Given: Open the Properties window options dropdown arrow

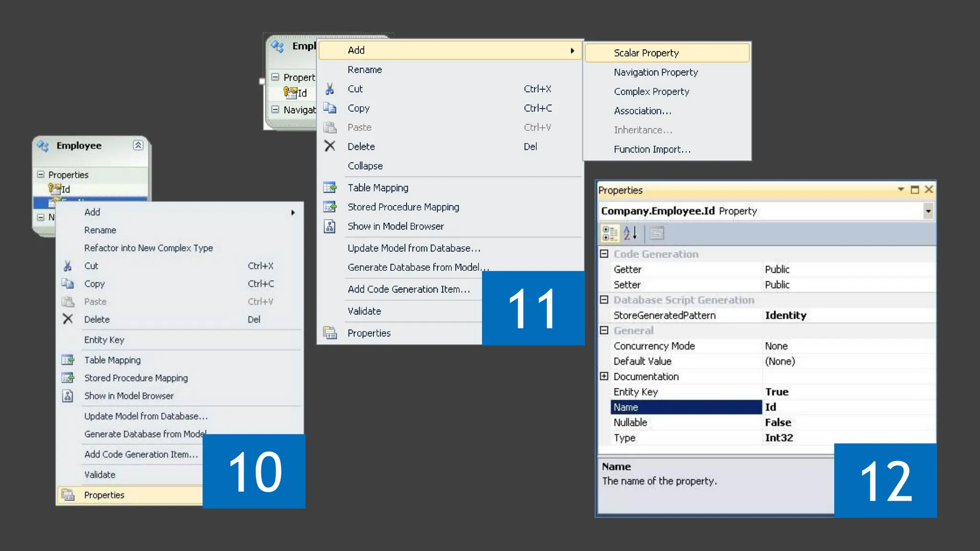Looking at the screenshot, I should 901,189.
